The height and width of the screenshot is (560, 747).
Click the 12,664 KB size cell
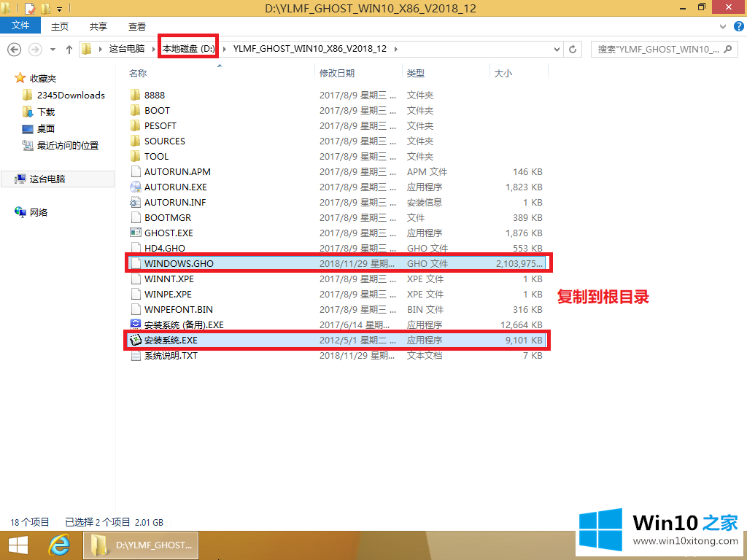coord(522,324)
